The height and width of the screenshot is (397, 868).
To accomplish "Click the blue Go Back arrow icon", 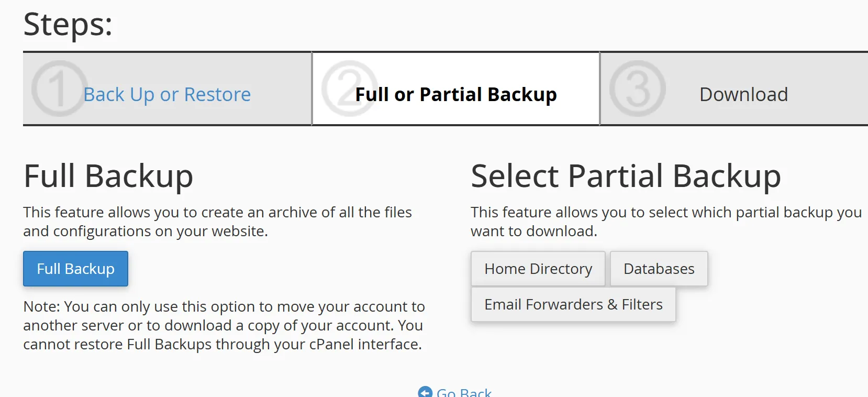I will tap(425, 392).
